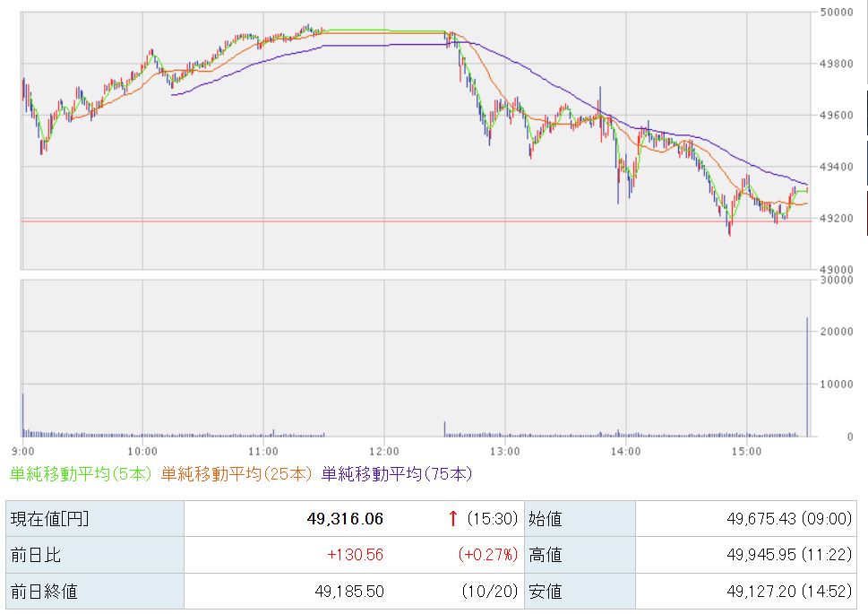
Task: Click the tall volume bar at 15:30
Action: point(807,376)
